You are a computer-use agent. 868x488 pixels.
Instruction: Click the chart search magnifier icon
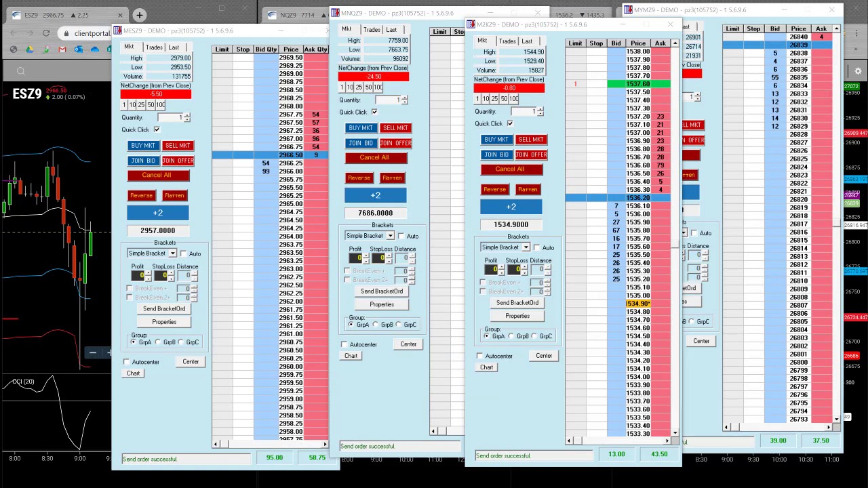21,70
